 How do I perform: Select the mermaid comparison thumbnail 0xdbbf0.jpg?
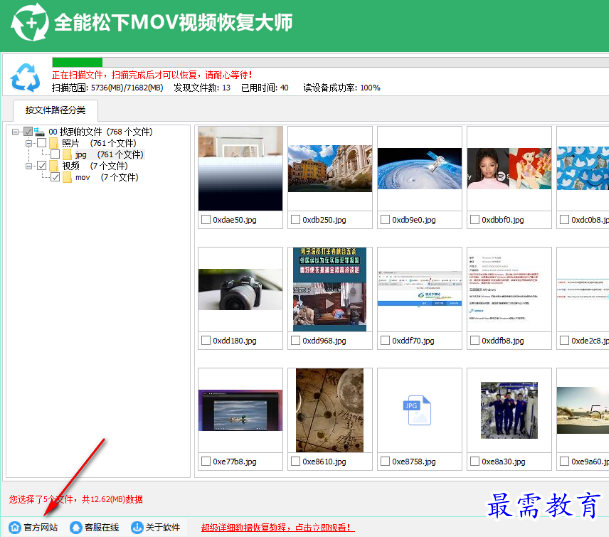point(509,169)
